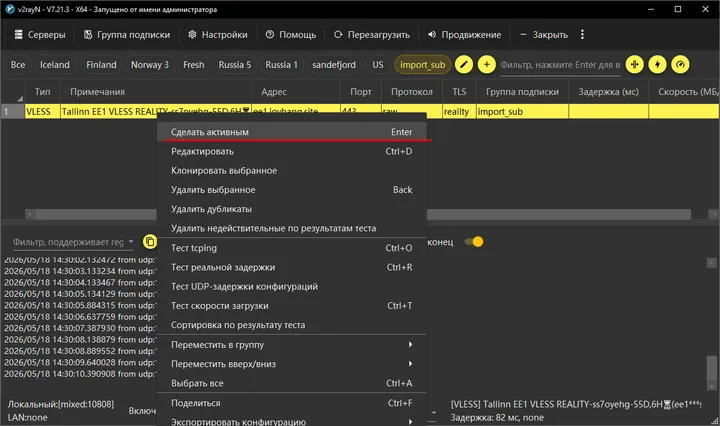Choose Удалить дубликаты in context menu
This screenshot has width=720, height=426.
(x=292, y=209)
